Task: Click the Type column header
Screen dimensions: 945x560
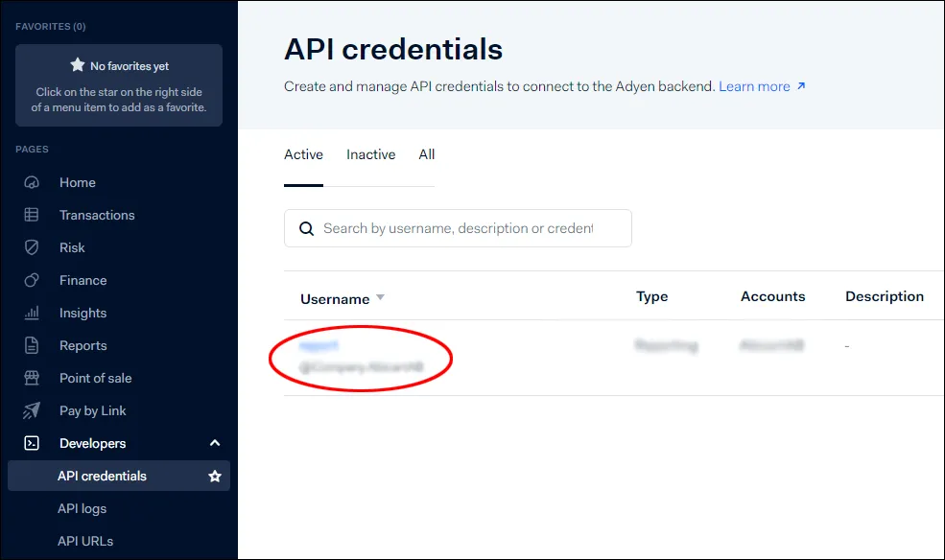Action: pyautogui.click(x=652, y=296)
